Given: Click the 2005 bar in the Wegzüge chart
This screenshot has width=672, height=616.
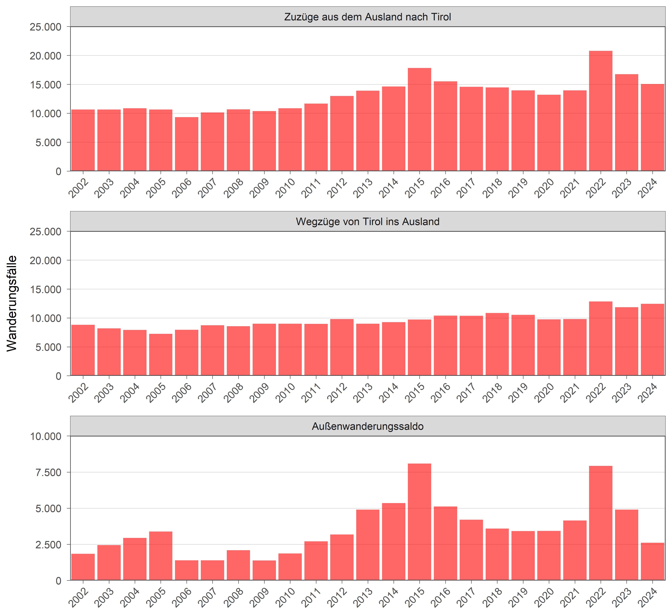Looking at the screenshot, I should click(161, 354).
